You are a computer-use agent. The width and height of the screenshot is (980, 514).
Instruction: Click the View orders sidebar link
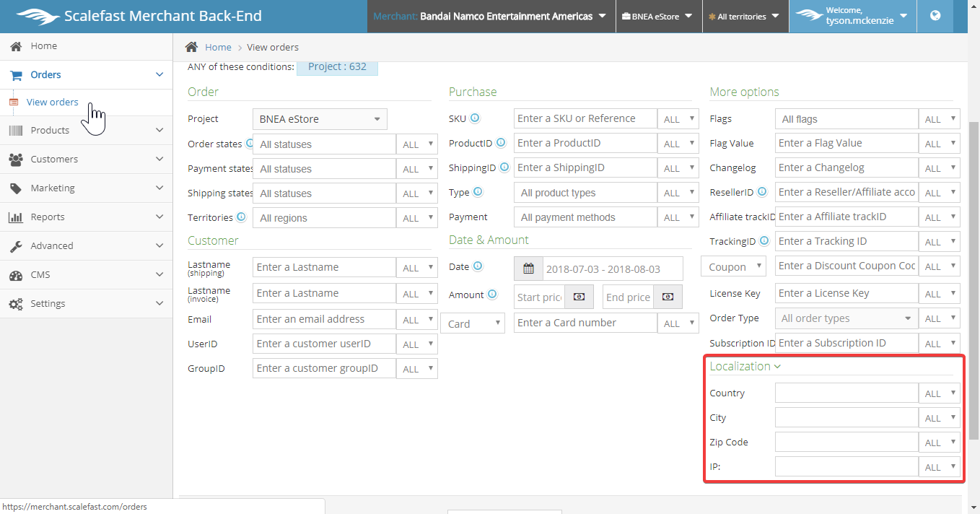(x=52, y=102)
